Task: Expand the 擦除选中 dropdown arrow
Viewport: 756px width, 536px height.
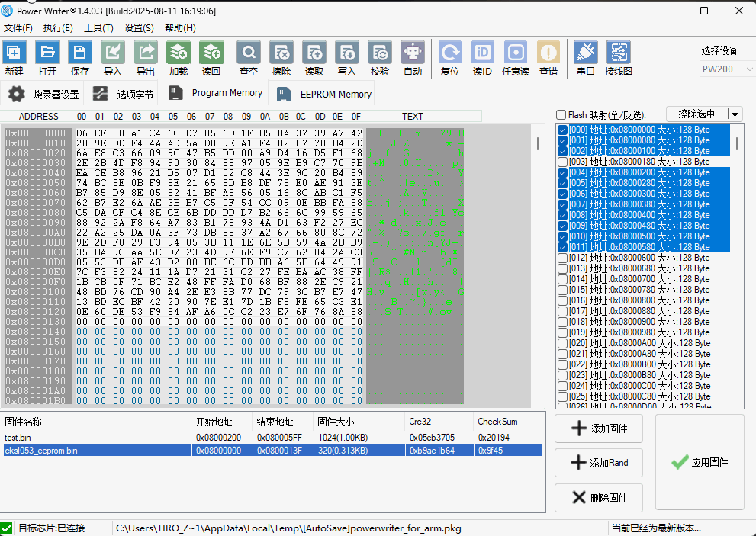Action: 735,114
